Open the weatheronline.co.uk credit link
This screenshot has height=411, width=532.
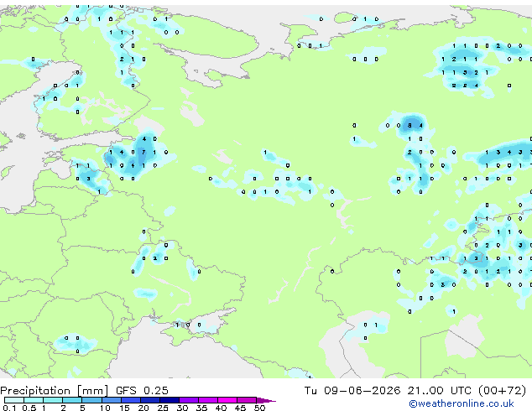(462, 403)
